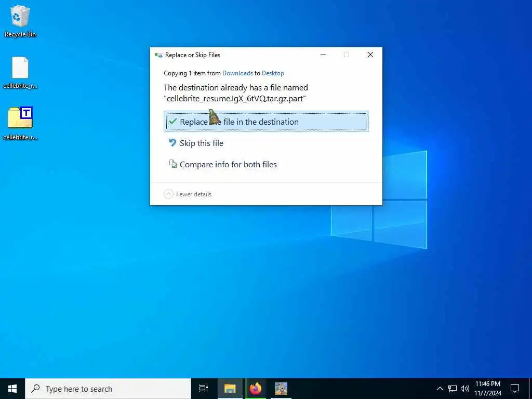Focus the Type here to search box
The width and height of the screenshot is (532, 399).
click(x=108, y=389)
